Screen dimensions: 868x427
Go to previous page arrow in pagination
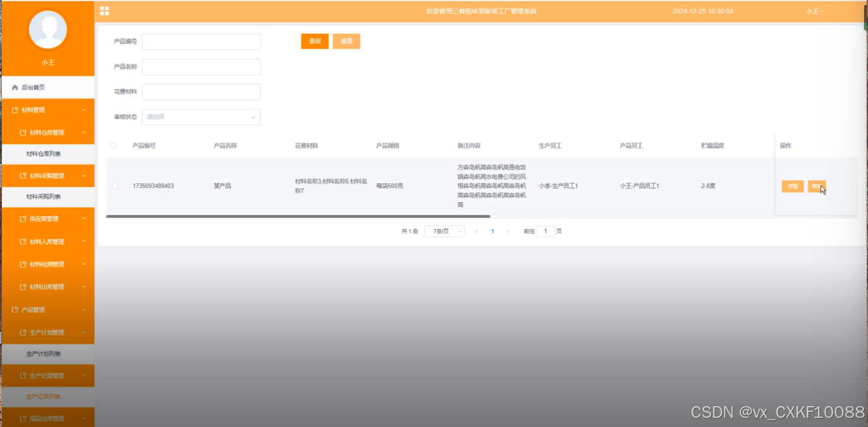(477, 231)
